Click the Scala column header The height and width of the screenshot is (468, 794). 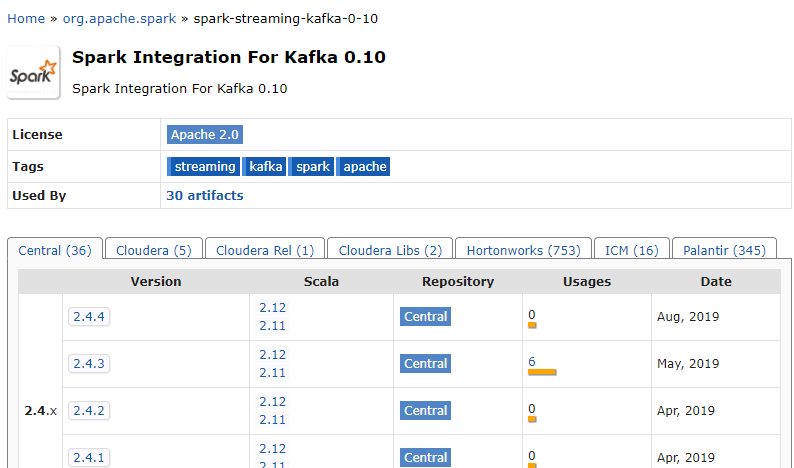tap(321, 282)
